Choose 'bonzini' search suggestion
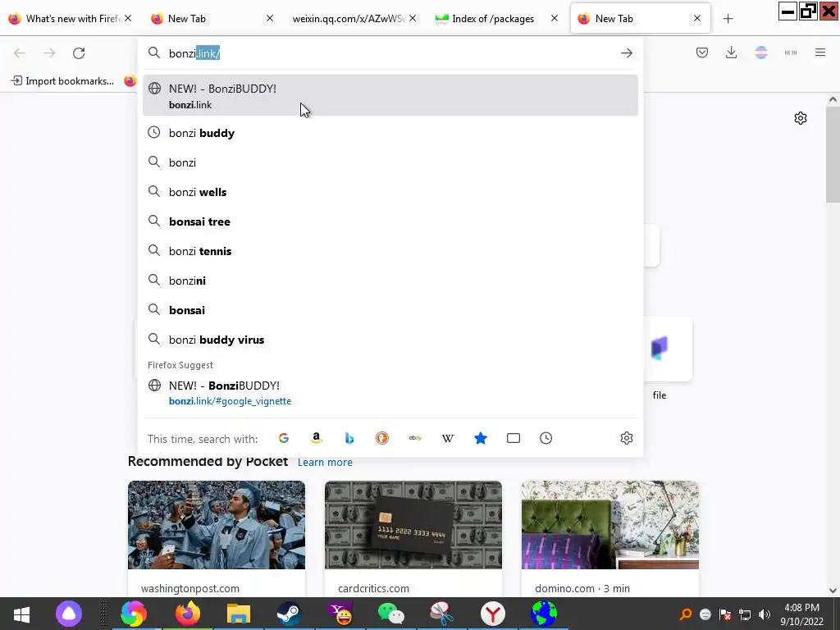The image size is (840, 630). point(390,281)
